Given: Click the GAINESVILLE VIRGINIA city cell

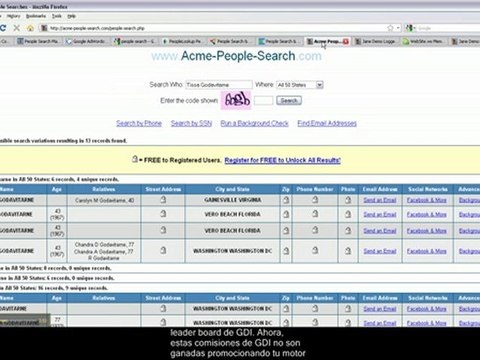Looking at the screenshot, I should tap(233, 200).
